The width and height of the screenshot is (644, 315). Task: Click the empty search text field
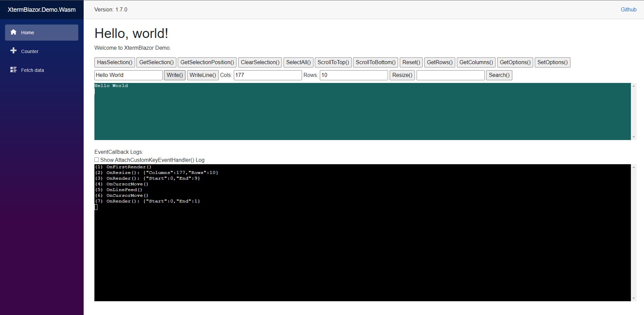tap(450, 75)
